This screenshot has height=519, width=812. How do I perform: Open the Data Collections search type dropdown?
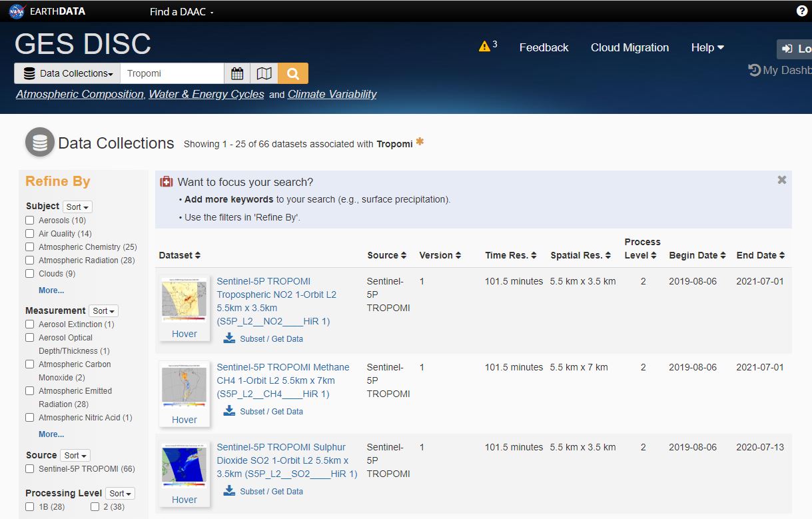pyautogui.click(x=67, y=73)
